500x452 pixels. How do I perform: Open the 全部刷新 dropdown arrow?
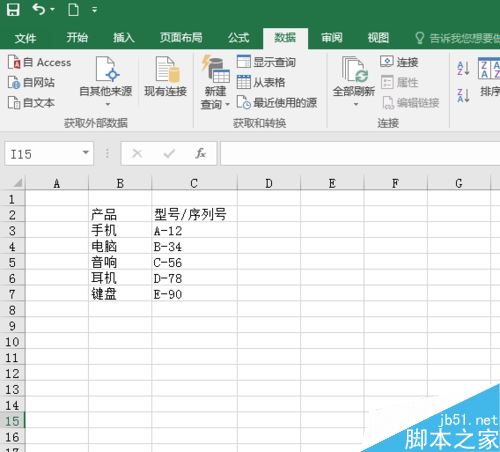(x=356, y=104)
